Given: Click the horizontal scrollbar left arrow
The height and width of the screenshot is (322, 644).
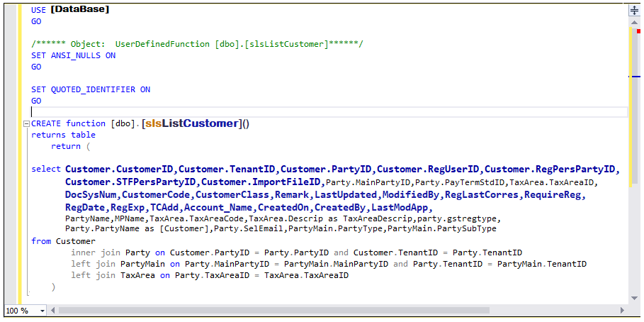Looking at the screenshot, I should [x=53, y=310].
